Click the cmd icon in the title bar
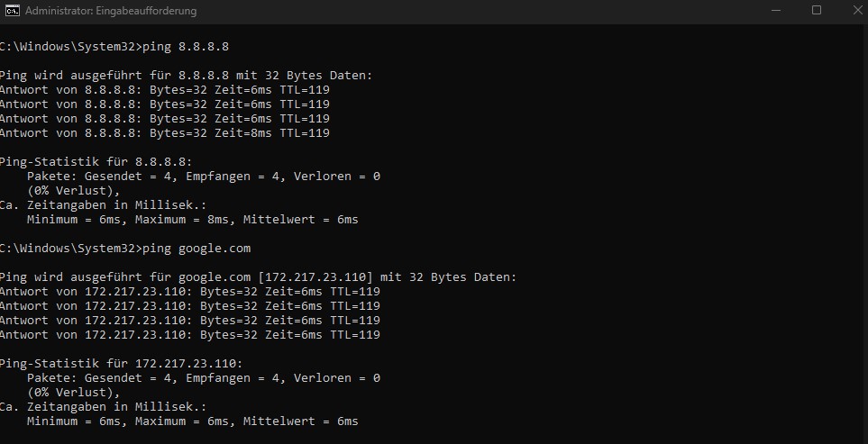868x444 pixels. [13, 11]
